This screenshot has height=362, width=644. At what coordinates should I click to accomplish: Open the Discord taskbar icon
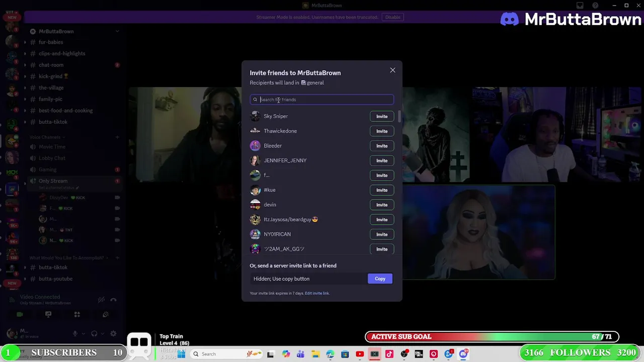(x=463, y=354)
